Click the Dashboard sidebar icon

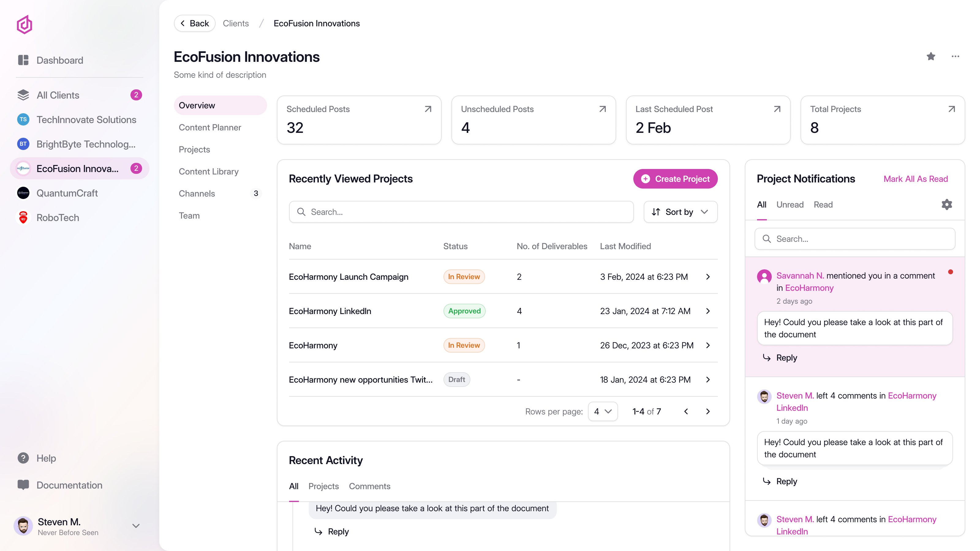[23, 60]
